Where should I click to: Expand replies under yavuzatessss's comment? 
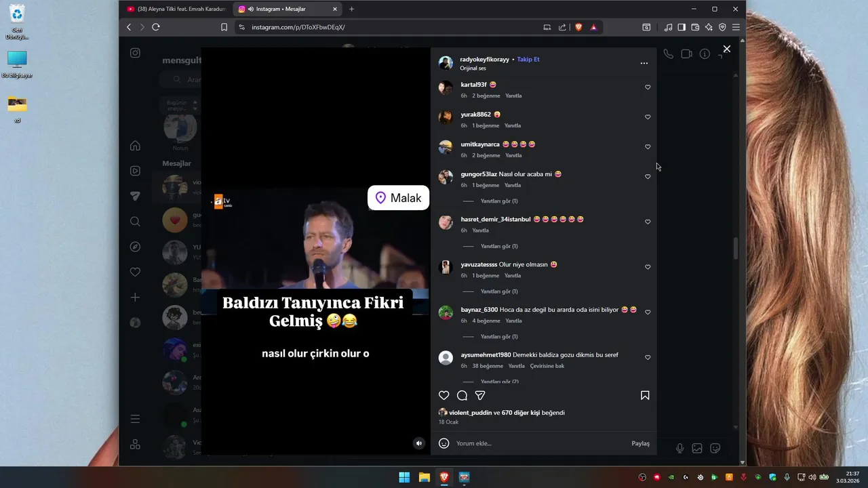pos(498,291)
